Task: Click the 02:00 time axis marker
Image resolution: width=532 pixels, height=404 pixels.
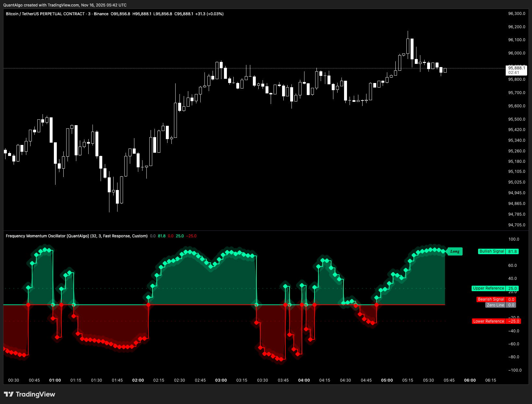Action: coord(138,380)
